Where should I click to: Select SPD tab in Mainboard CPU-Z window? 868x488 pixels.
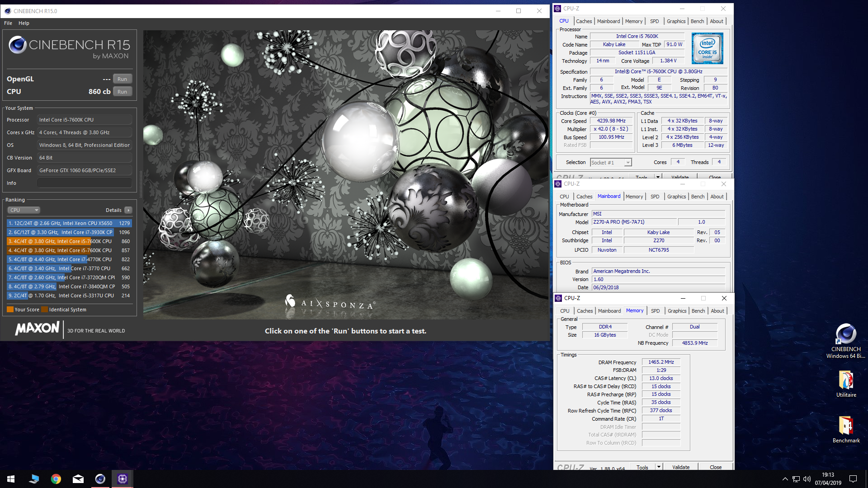pos(655,197)
